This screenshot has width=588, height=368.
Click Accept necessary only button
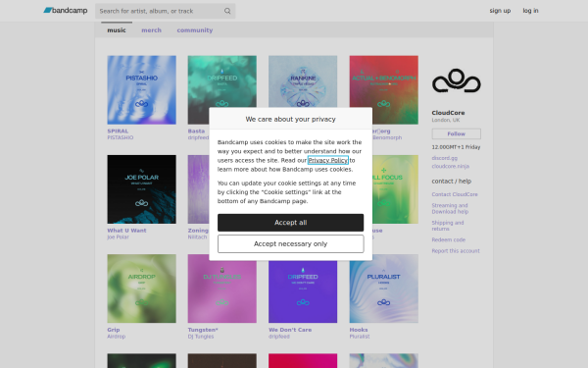coord(291,243)
